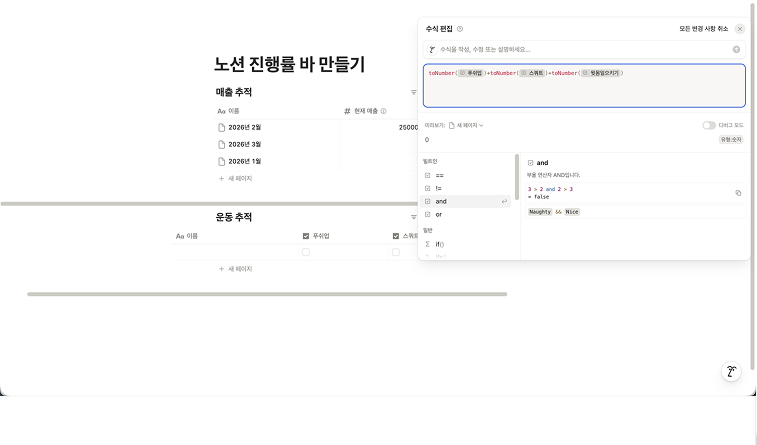757x445 pixels.
Task: Check the 푸쉬업 checkbox in the empty row
Action: [x=306, y=252]
